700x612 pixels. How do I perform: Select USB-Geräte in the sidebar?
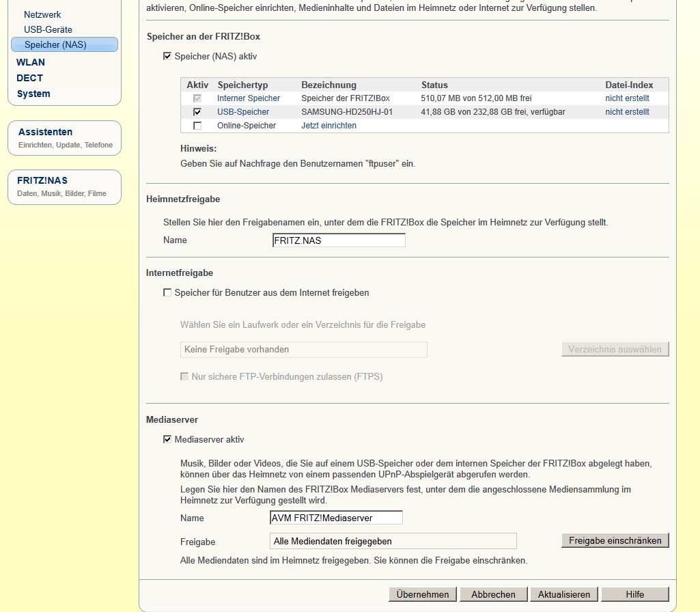(x=48, y=29)
